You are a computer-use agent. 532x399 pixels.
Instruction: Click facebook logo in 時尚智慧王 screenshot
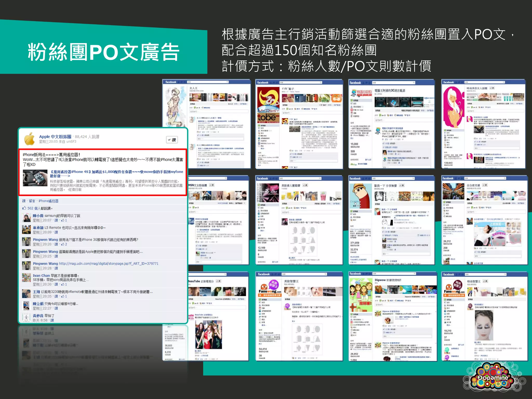click(x=449, y=274)
